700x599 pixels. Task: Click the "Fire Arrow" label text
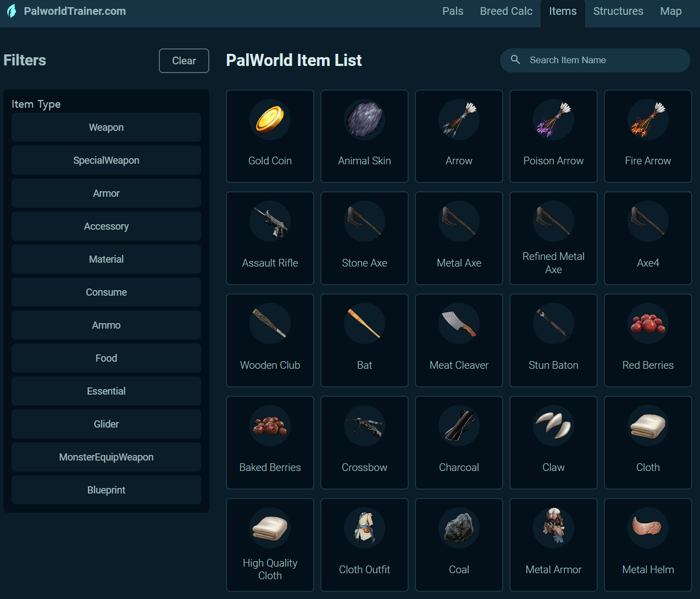point(648,161)
